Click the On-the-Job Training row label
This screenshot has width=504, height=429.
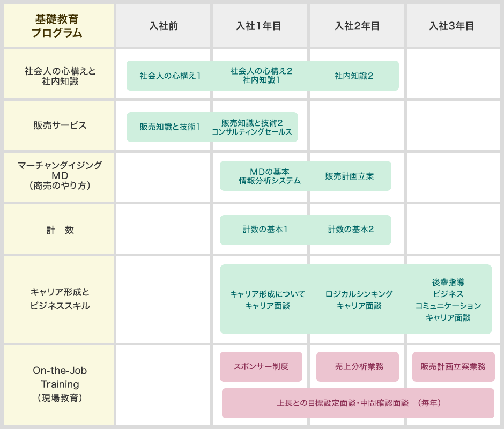point(59,384)
